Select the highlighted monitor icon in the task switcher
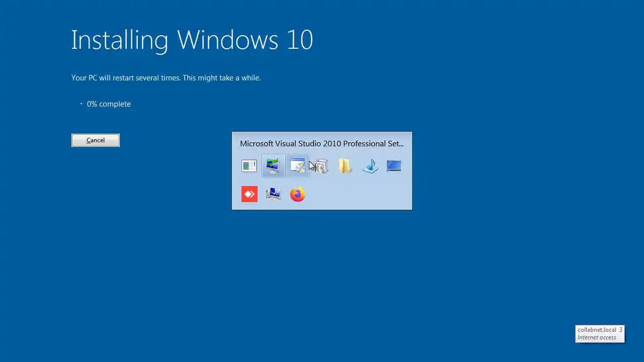The image size is (644, 362). pos(273,166)
